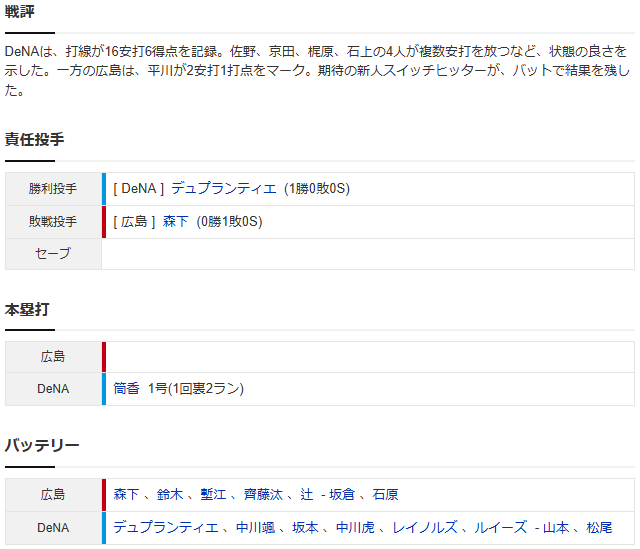Click 坂本 in DeNA battery row
The width and height of the screenshot is (640, 549).
point(305,527)
